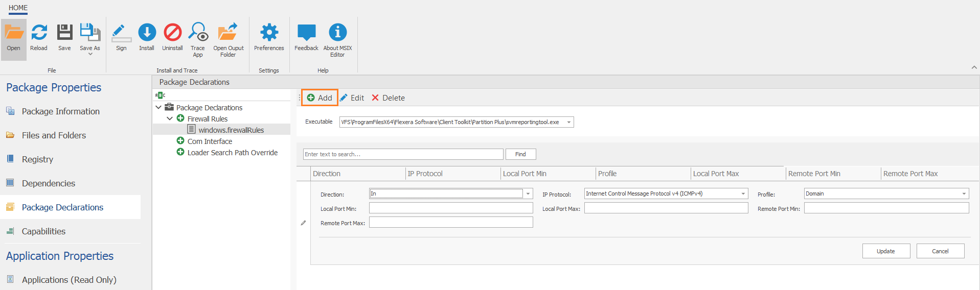Open the Direction dropdown
This screenshot has height=290, width=980.
(528, 194)
